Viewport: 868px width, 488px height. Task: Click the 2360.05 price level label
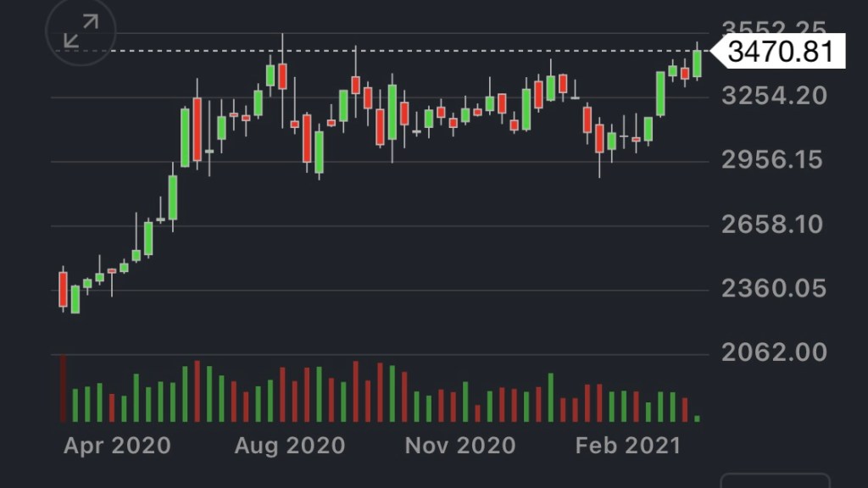click(774, 289)
